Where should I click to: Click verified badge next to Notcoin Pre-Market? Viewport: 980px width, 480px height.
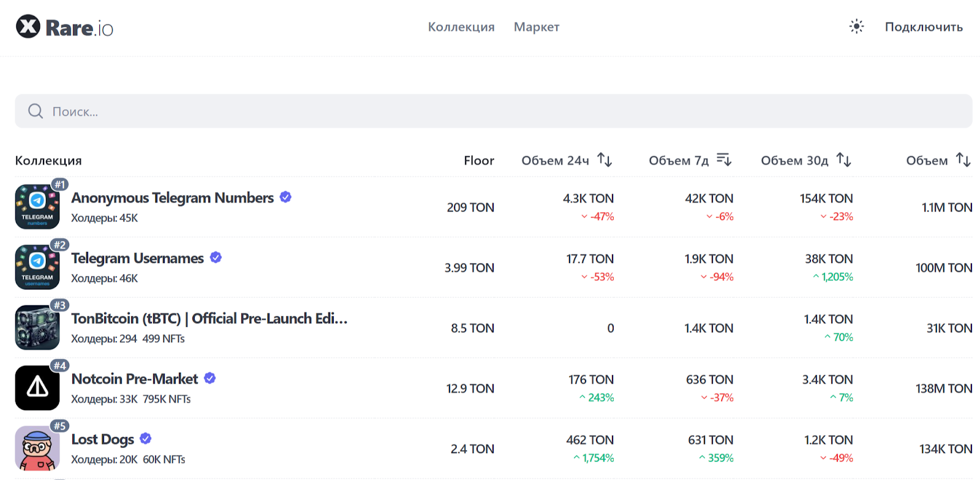click(209, 378)
